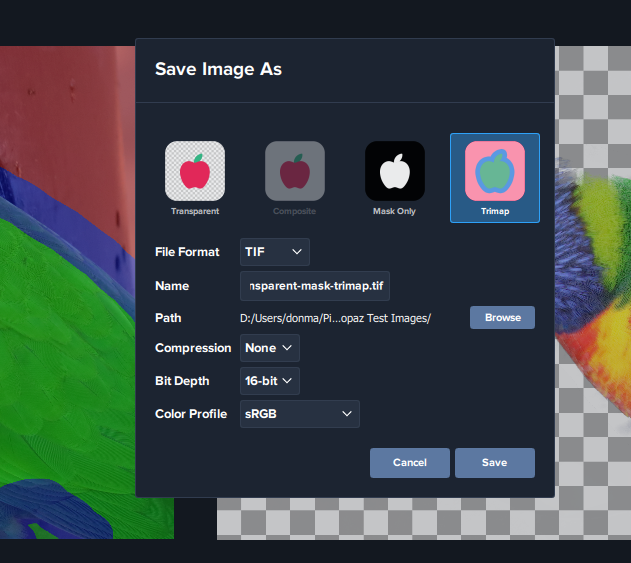The image size is (631, 563).
Task: Select the Mask Only export option
Action: tap(394, 177)
